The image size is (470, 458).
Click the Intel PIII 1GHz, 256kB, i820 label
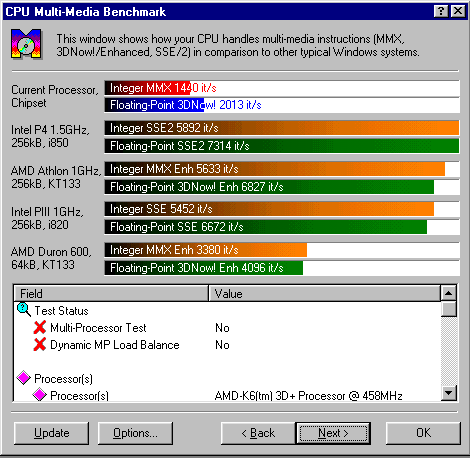click(47, 218)
